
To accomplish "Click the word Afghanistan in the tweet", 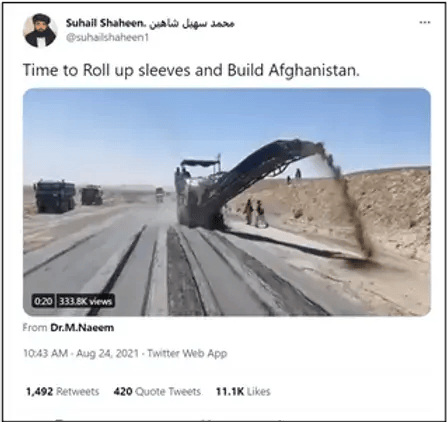I will click(314, 70).
